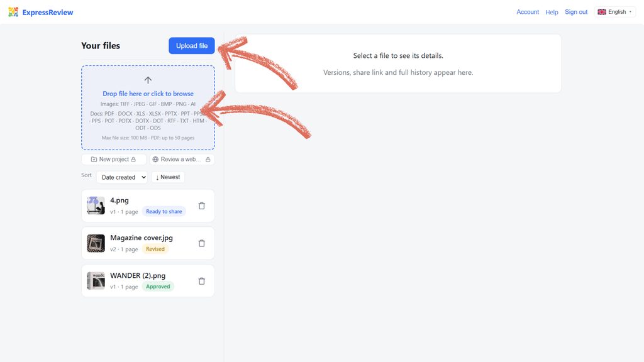Click the ExpressReview logo icon
The height and width of the screenshot is (362, 644).
tap(13, 12)
